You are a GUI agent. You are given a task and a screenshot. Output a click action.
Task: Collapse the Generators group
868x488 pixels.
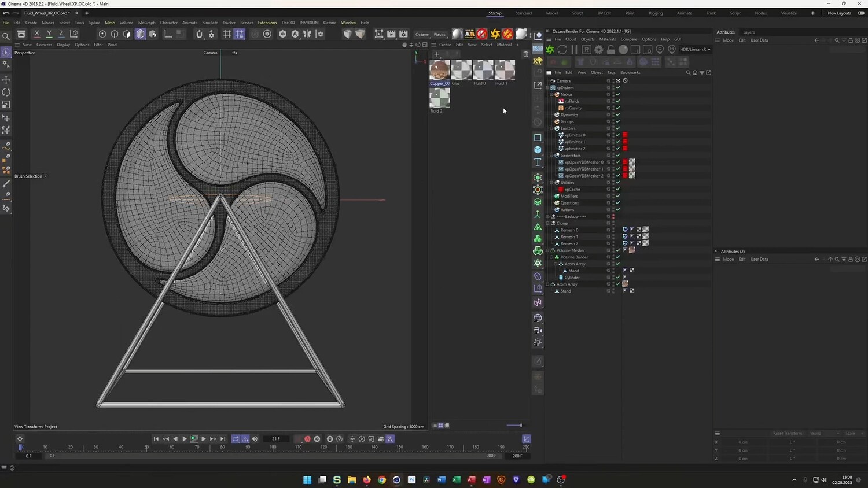pos(551,156)
